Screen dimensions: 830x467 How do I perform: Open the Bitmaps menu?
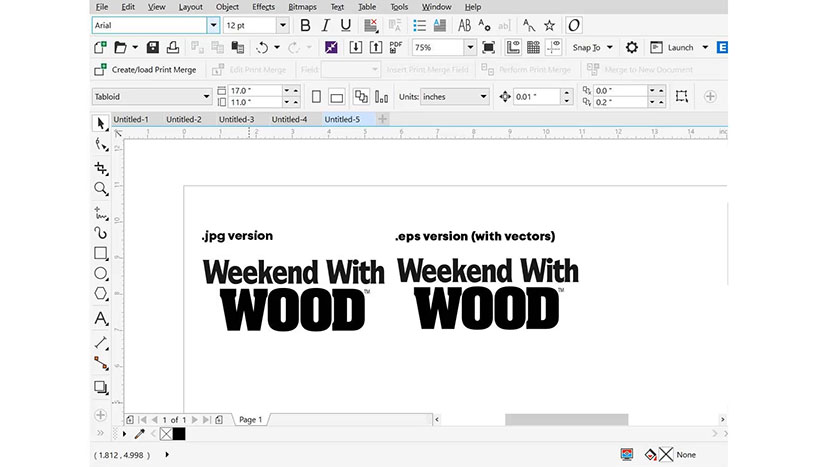coord(302,7)
